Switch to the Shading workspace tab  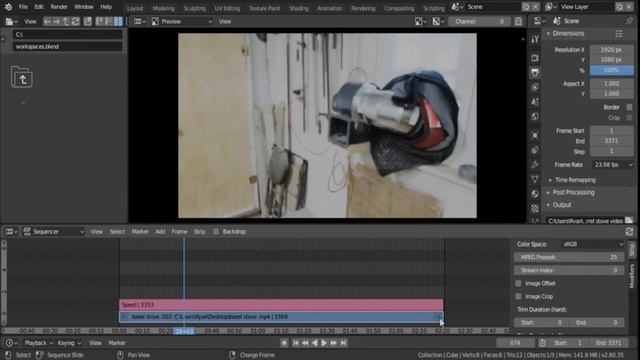click(299, 8)
